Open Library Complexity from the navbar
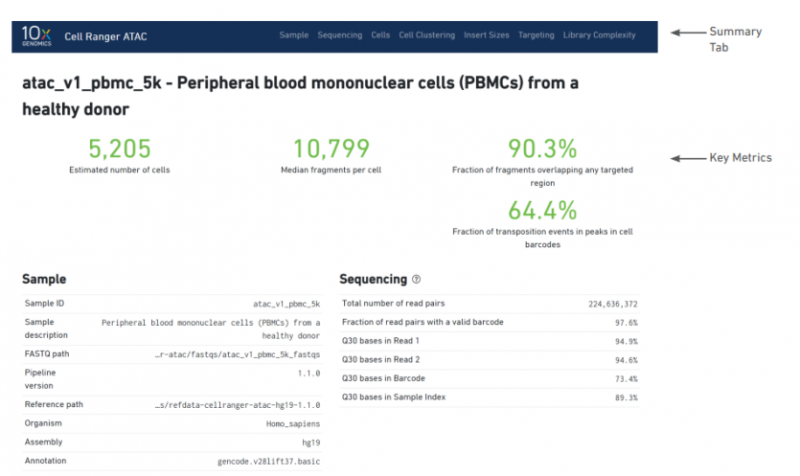Screen dimensions: 800x476 point(599,35)
